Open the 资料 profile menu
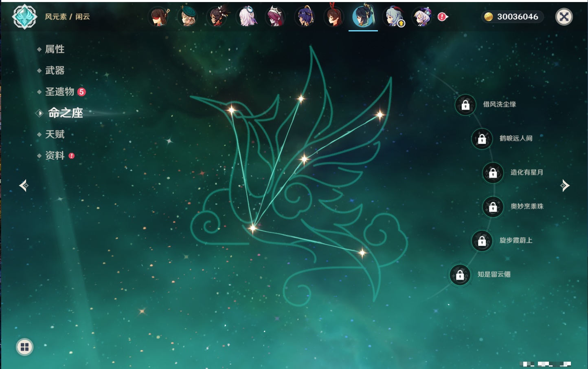The width and height of the screenshot is (588, 369). pyautogui.click(x=55, y=155)
